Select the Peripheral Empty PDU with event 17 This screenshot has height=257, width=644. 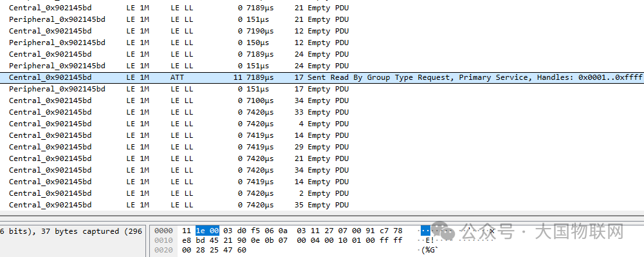322,89
